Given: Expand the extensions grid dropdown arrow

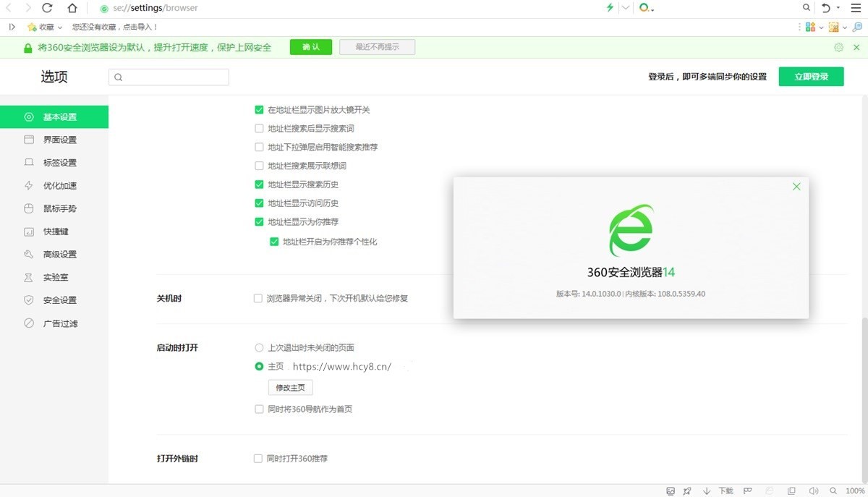Looking at the screenshot, I should 822,27.
